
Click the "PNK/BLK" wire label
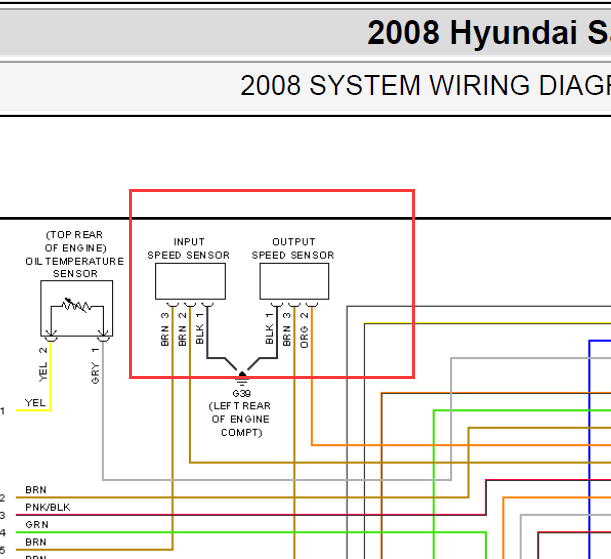(48, 507)
